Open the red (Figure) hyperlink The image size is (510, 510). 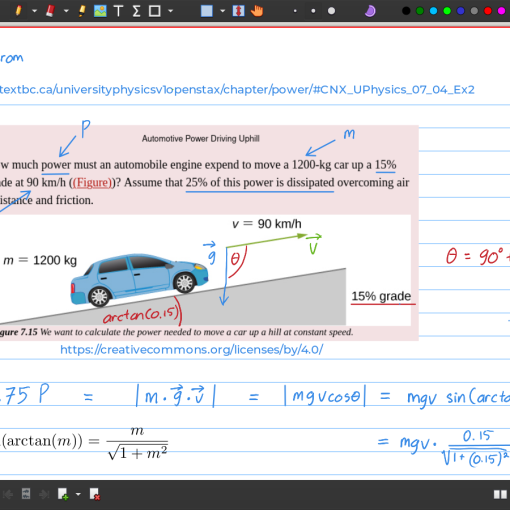tap(92, 183)
